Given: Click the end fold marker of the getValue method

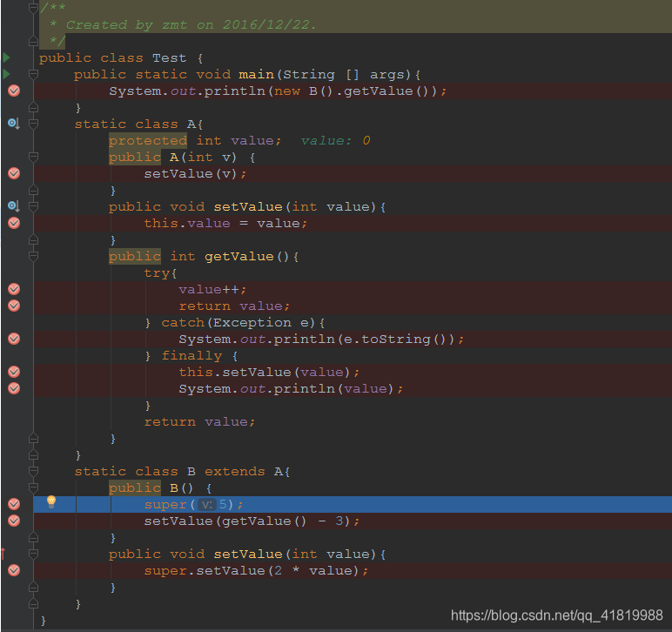Looking at the screenshot, I should (33, 439).
